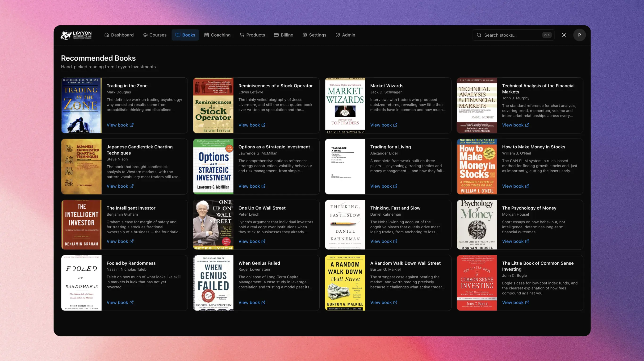Click the Reminiscences of a Stock Operator cover
Viewport: 644px width, 361px height.
[213, 105]
